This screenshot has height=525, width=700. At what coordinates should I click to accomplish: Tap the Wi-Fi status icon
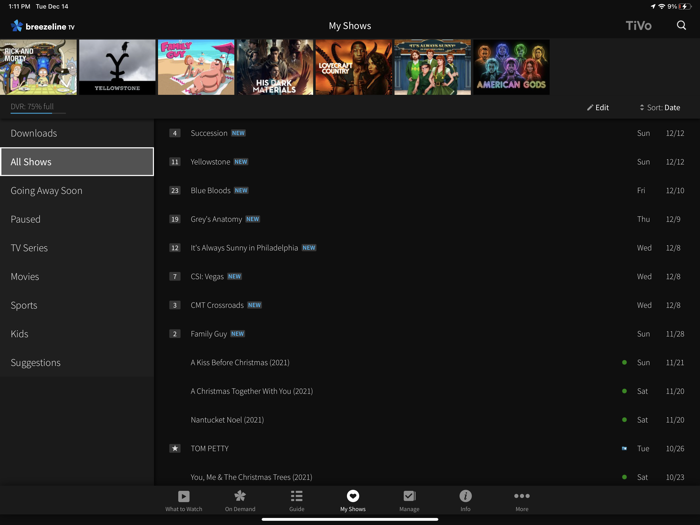[662, 6]
